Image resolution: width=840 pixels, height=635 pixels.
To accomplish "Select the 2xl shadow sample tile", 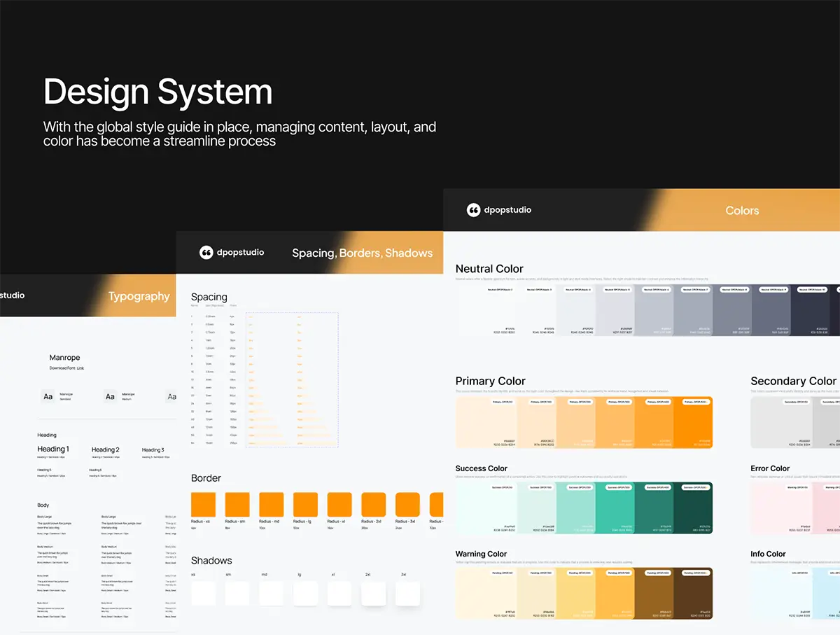I will click(374, 594).
